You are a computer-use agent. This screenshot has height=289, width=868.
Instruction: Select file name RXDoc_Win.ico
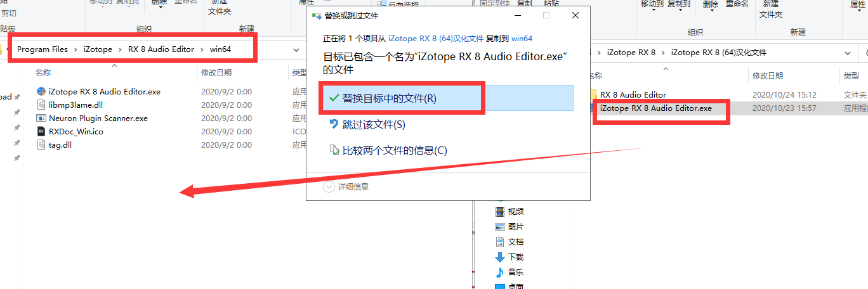(76, 131)
